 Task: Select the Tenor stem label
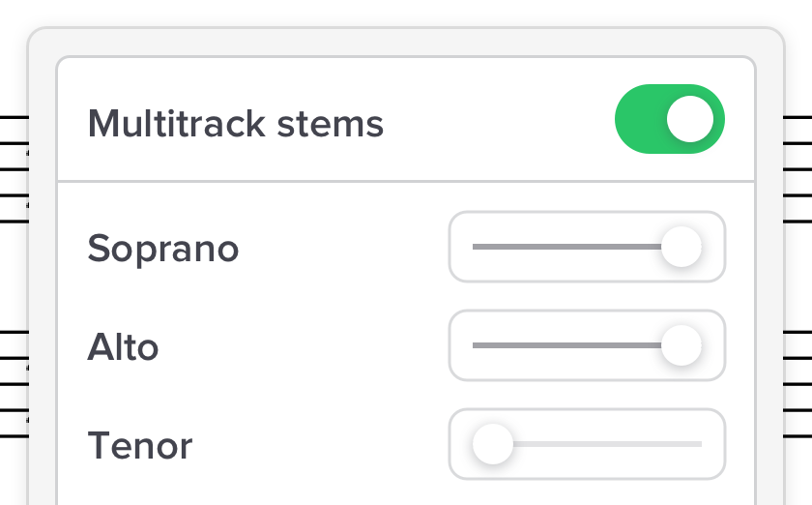point(140,446)
